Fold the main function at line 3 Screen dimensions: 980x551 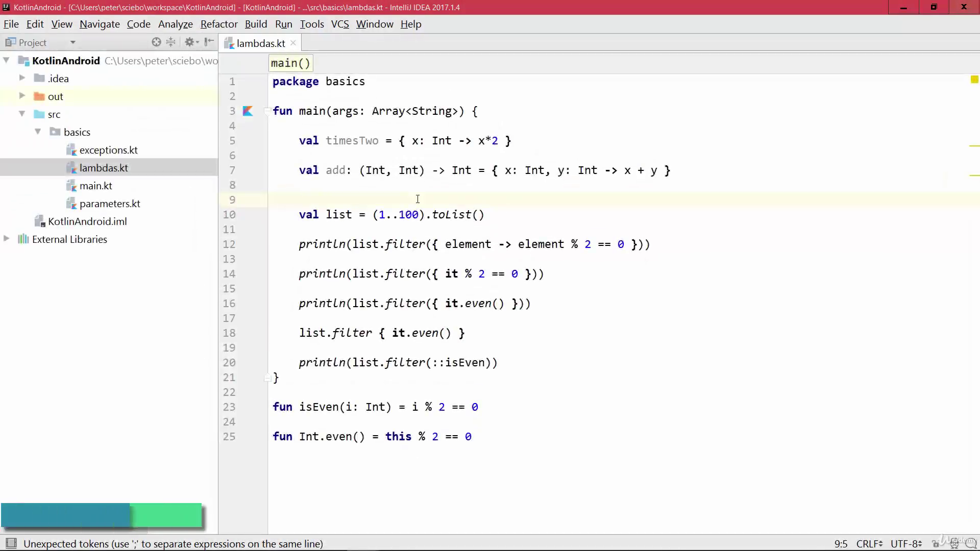(267, 111)
